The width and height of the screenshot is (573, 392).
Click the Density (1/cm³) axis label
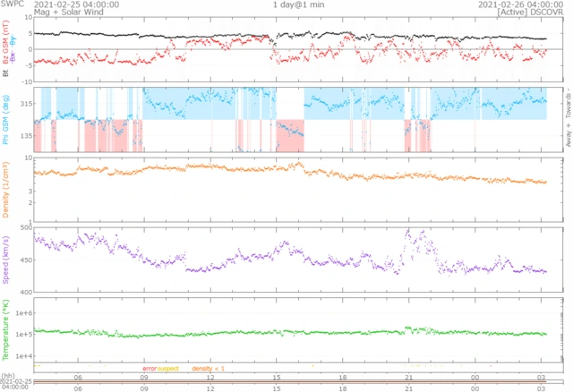[x=6, y=191]
